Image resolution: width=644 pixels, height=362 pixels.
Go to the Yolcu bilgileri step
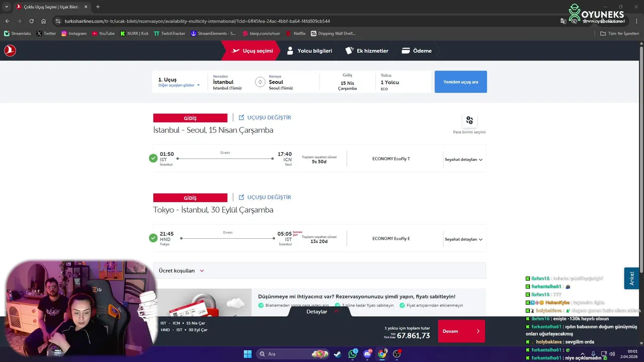click(309, 51)
